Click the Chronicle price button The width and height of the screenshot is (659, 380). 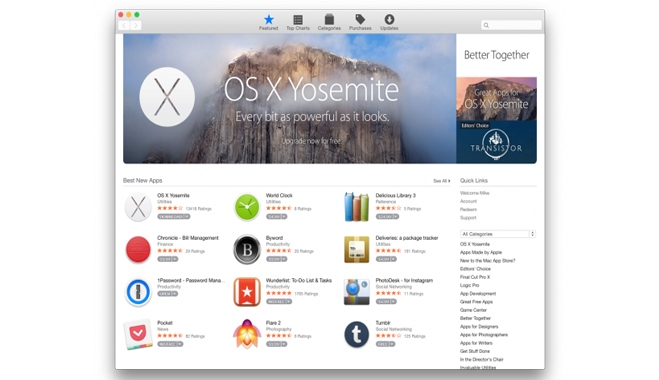tap(168, 259)
